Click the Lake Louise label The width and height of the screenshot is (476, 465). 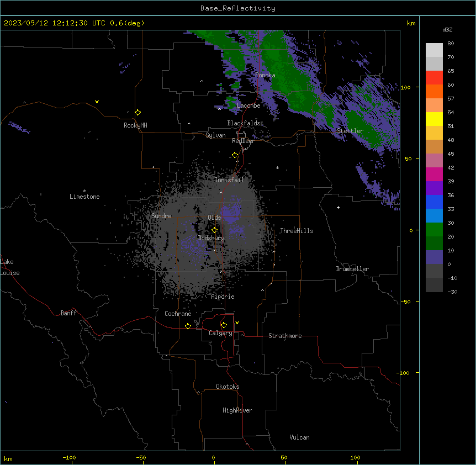[10, 267]
